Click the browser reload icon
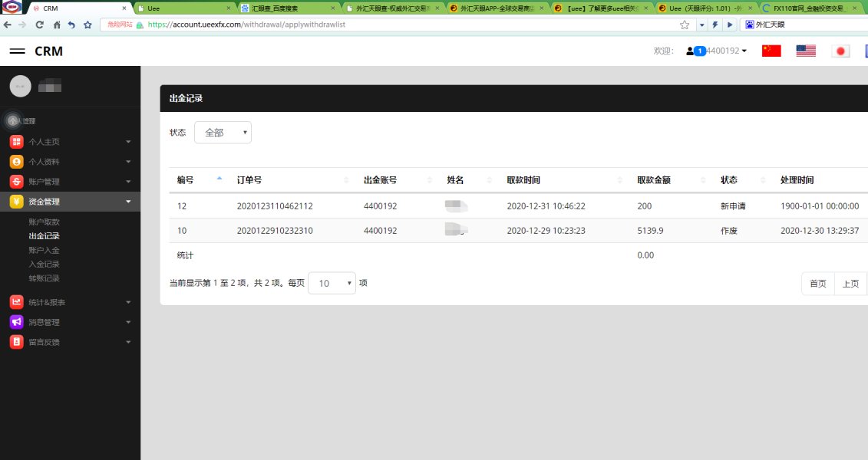This screenshot has height=460, width=868. coord(39,25)
